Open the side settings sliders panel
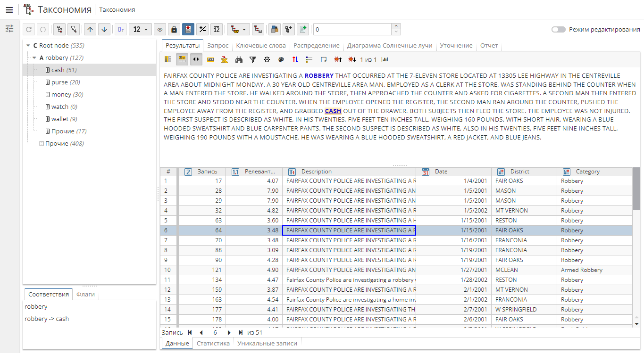This screenshot has height=353, width=644. click(9, 29)
